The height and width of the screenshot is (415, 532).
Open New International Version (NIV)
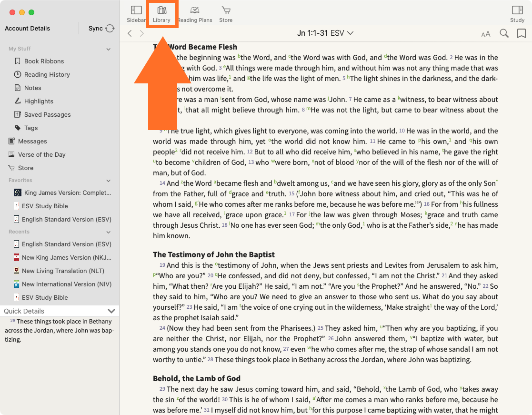pos(67,284)
